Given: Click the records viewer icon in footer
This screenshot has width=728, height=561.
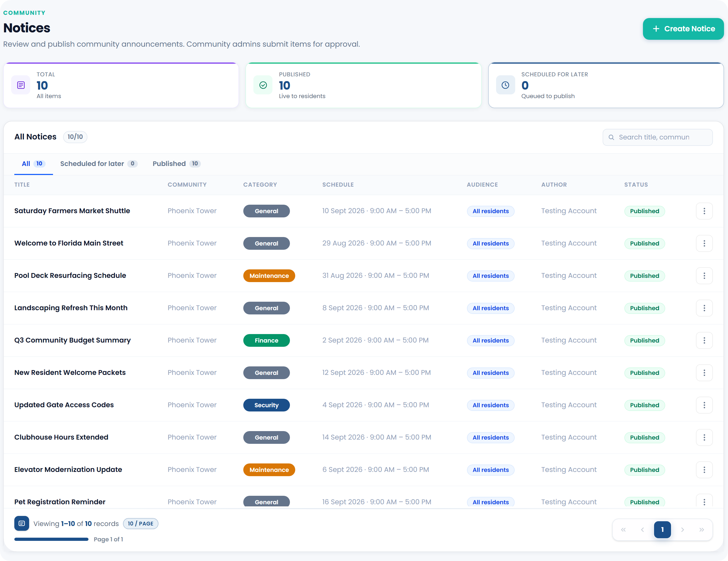Looking at the screenshot, I should point(22,524).
